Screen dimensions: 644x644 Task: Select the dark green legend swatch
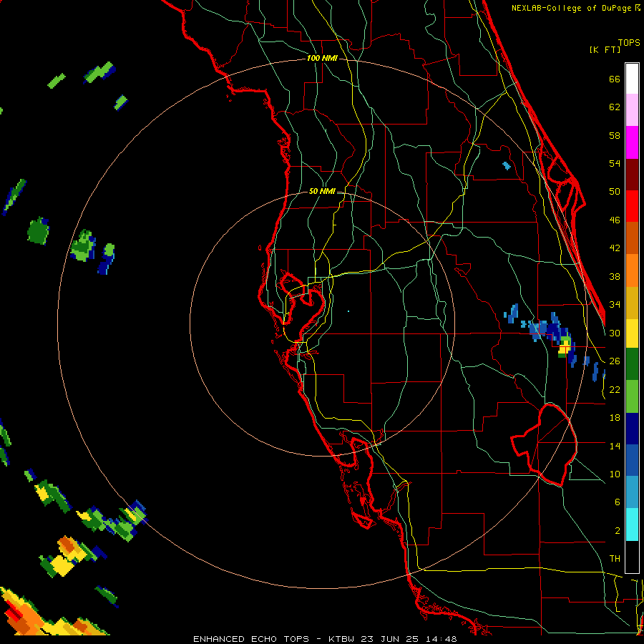tap(632, 364)
